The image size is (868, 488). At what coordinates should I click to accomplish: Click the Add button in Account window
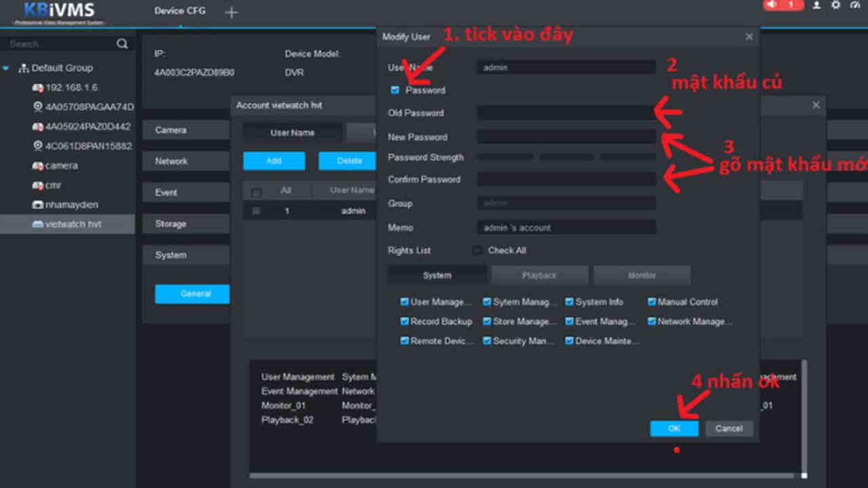coord(274,161)
